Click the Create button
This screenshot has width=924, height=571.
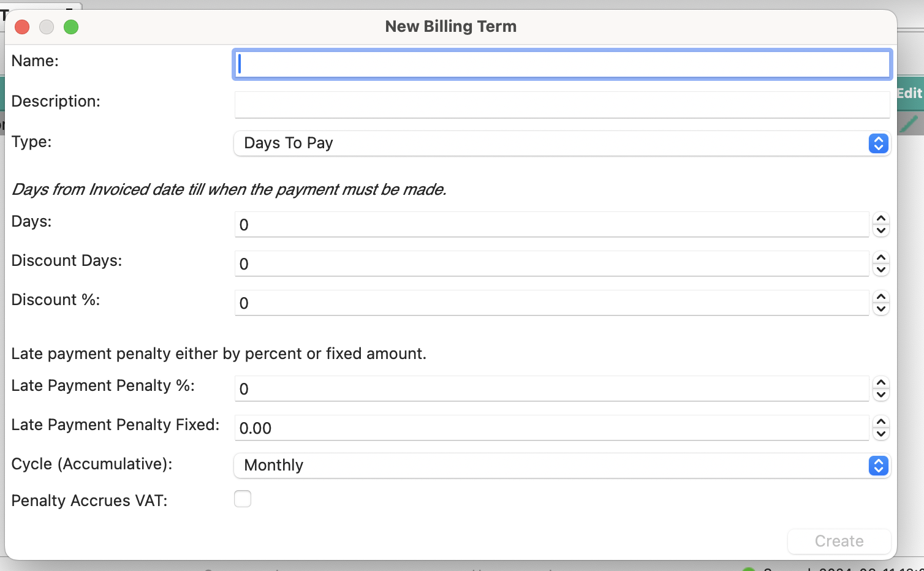[839, 541]
